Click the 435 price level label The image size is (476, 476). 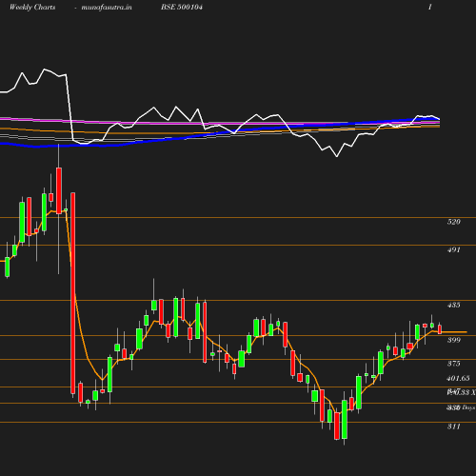point(453,305)
